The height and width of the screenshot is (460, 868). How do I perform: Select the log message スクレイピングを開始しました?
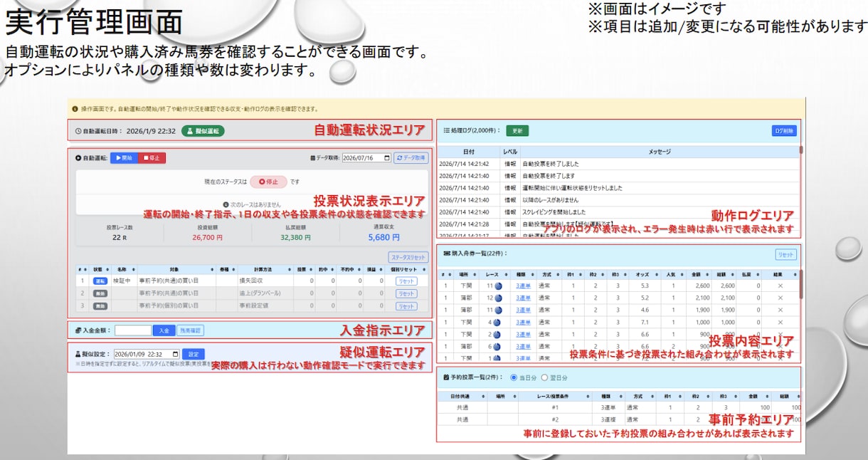click(x=554, y=211)
